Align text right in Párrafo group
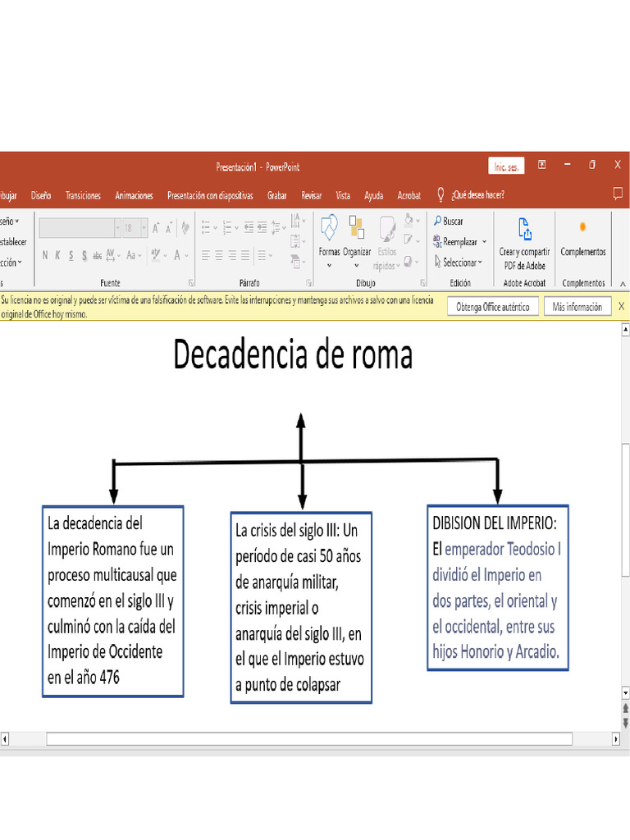The image size is (630, 840). click(231, 256)
